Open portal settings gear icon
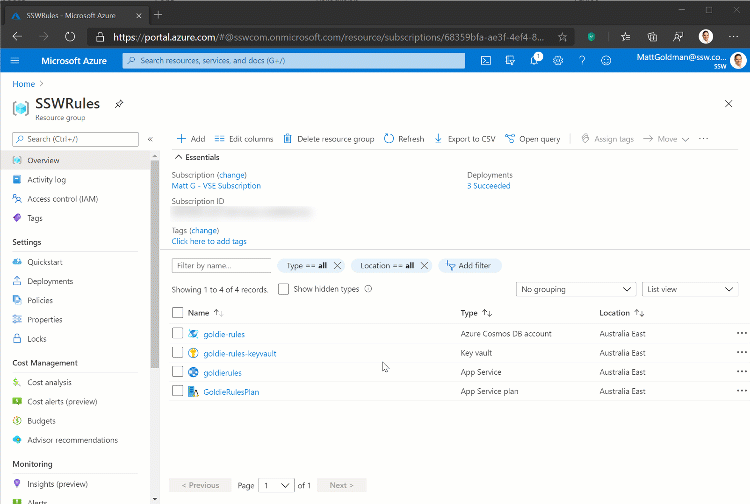The image size is (750, 504). pyautogui.click(x=558, y=61)
